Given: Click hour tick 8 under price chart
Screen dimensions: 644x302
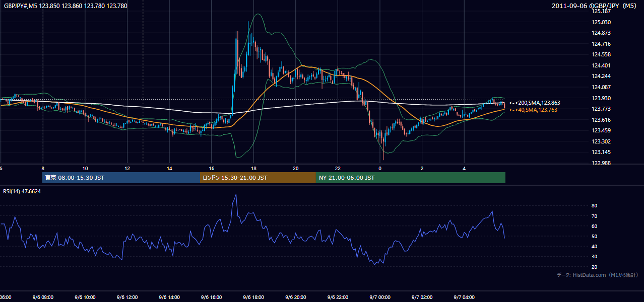Looking at the screenshot, I should pos(43,169).
